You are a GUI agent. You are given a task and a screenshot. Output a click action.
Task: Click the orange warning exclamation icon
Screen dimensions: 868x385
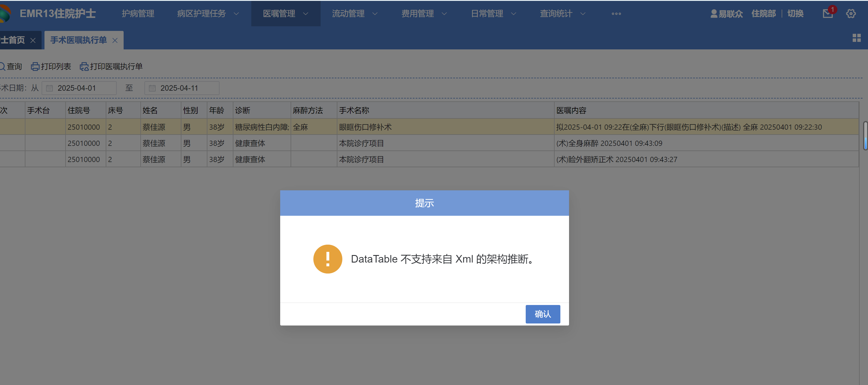coord(328,259)
